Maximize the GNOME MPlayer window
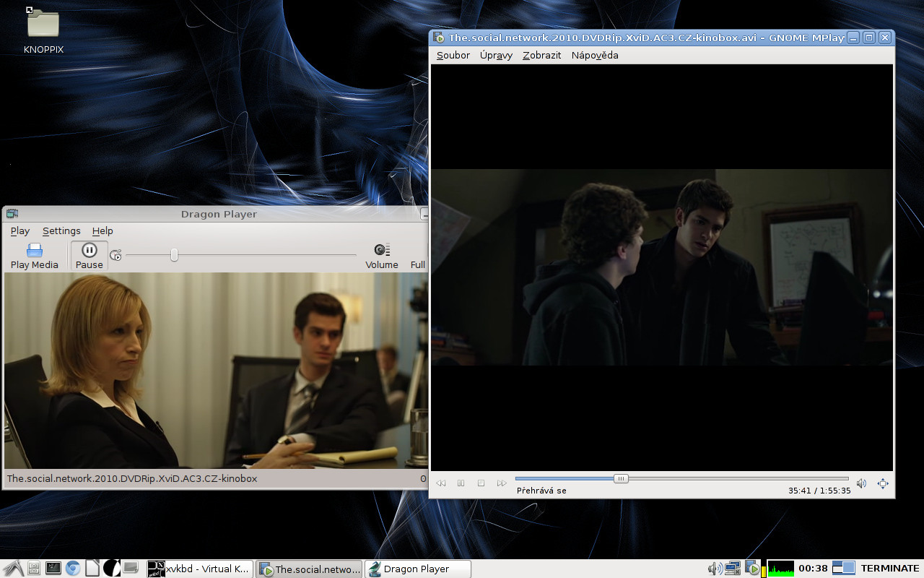The height and width of the screenshot is (578, 924). click(869, 38)
